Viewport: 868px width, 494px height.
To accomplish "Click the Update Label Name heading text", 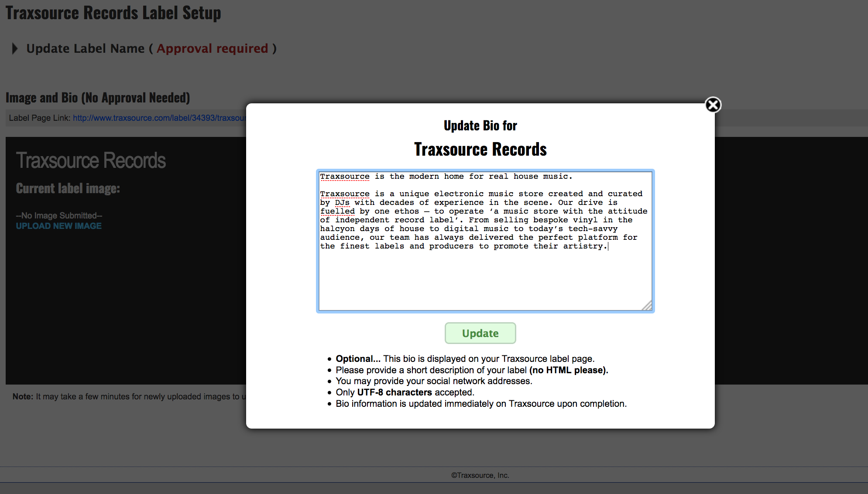I will pyautogui.click(x=86, y=48).
